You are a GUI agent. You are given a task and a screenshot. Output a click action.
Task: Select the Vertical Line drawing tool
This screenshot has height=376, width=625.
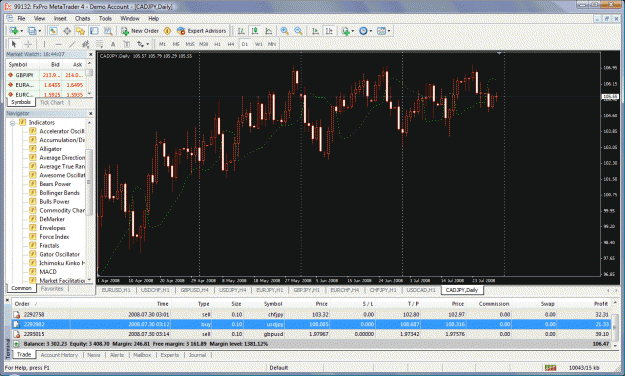(44, 44)
